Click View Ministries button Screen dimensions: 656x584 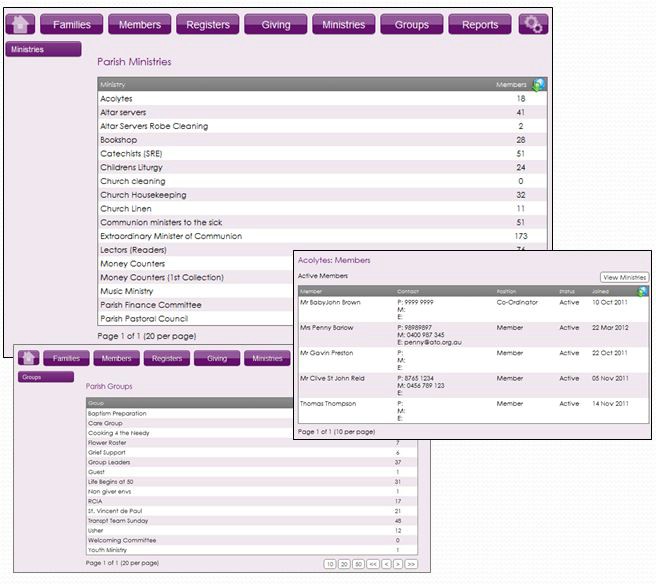(625, 277)
